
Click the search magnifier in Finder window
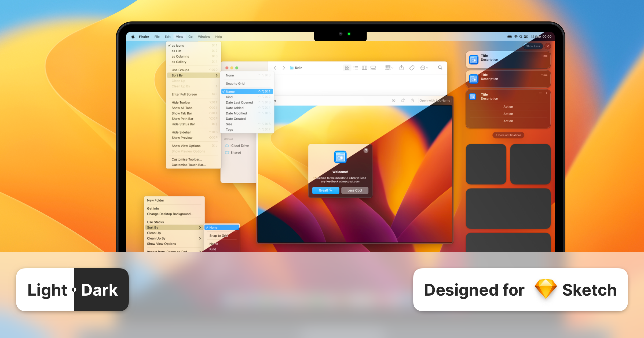click(440, 68)
